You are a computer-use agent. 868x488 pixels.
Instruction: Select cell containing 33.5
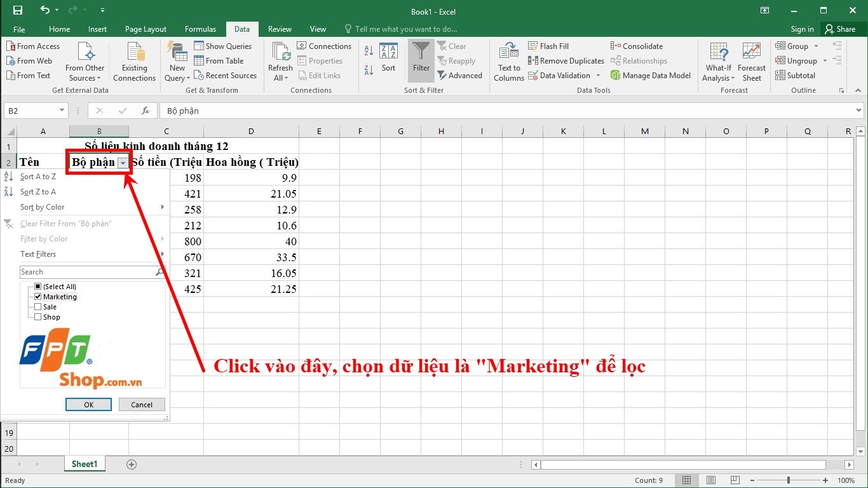(251, 257)
